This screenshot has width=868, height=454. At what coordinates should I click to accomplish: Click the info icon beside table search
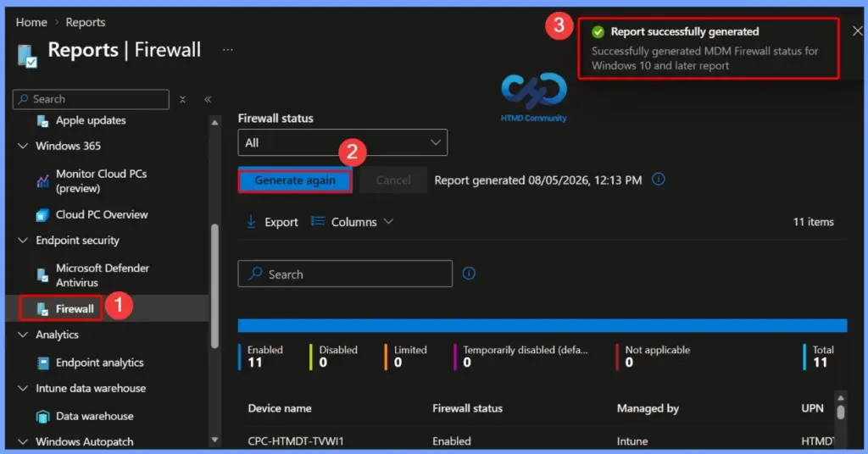469,274
